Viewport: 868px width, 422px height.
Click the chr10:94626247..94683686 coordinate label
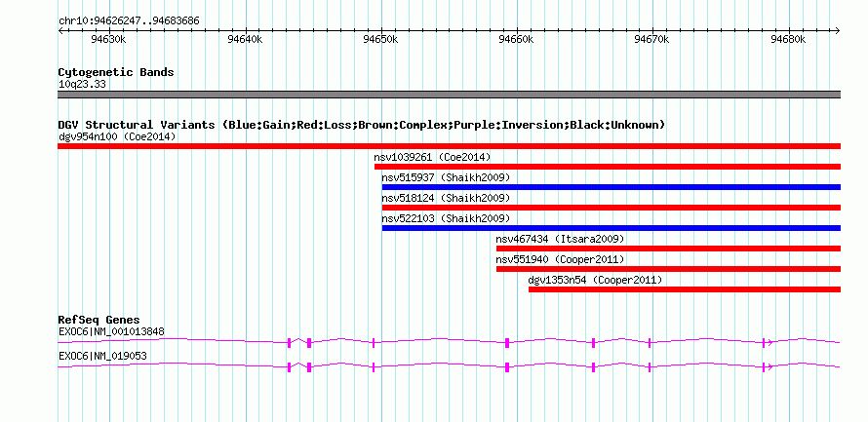[129, 21]
